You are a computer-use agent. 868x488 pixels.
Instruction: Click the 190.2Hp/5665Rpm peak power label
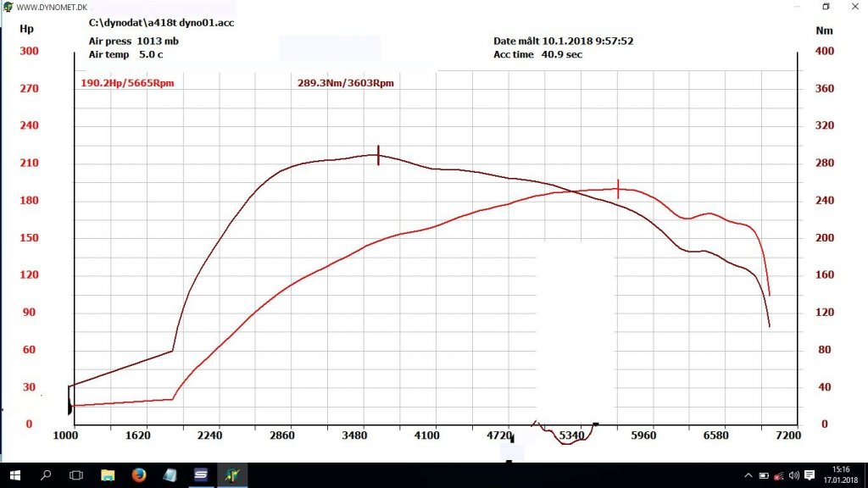click(x=127, y=83)
